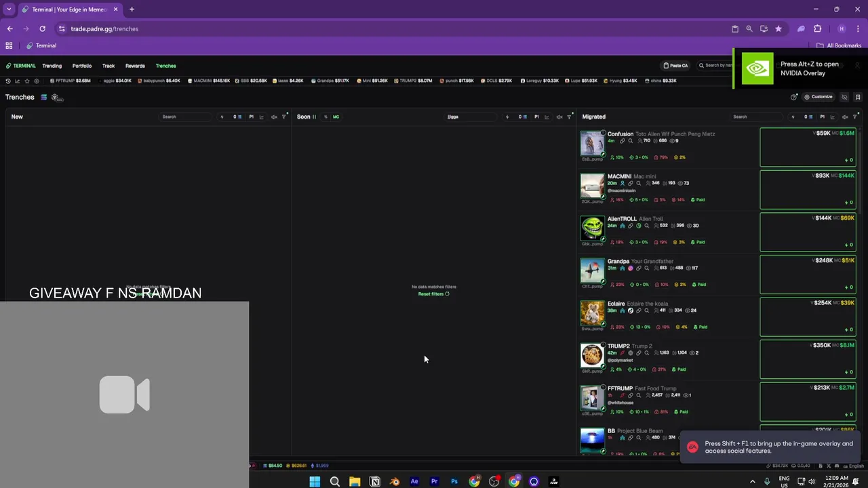
Task: Click the chart icon in the New column header
Action: pyautogui.click(x=262, y=117)
